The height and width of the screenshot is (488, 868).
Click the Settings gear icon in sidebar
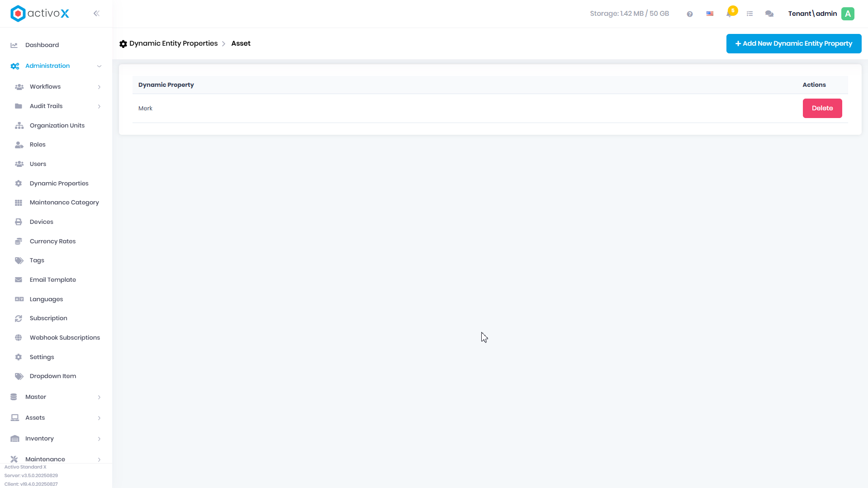19,357
